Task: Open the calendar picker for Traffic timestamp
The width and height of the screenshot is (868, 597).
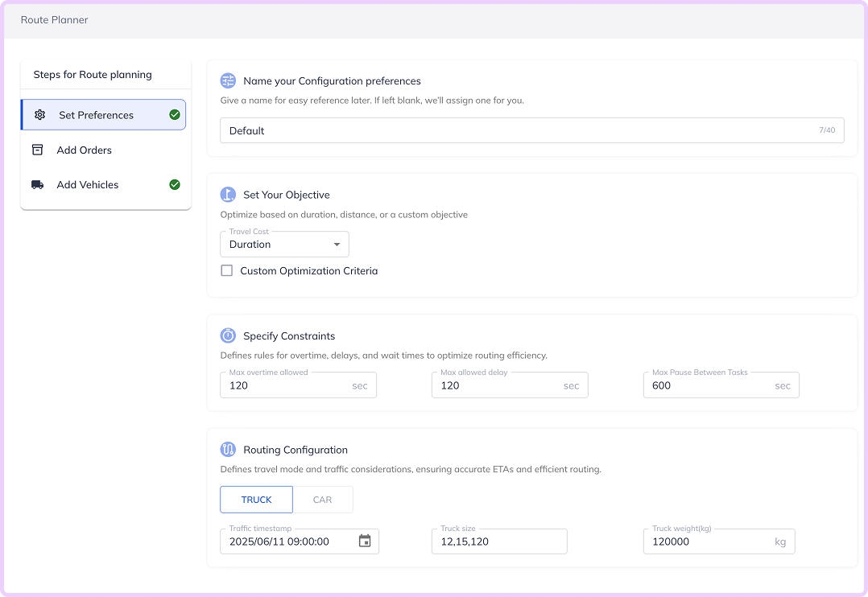Action: [x=365, y=541]
